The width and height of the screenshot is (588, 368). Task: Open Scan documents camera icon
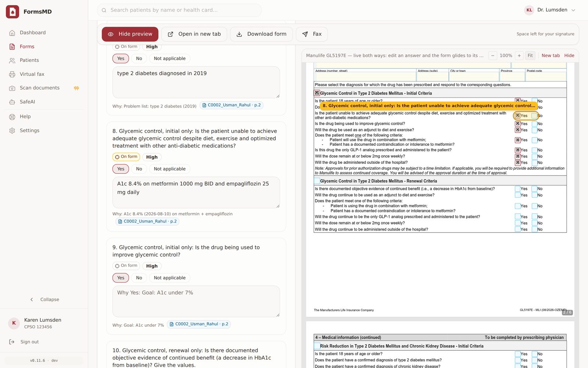tap(12, 88)
